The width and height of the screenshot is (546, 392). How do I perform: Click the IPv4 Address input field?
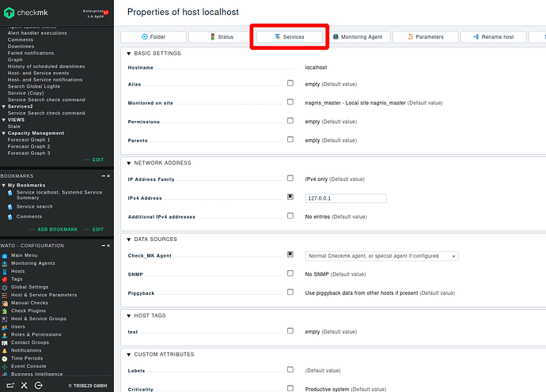tap(345, 198)
